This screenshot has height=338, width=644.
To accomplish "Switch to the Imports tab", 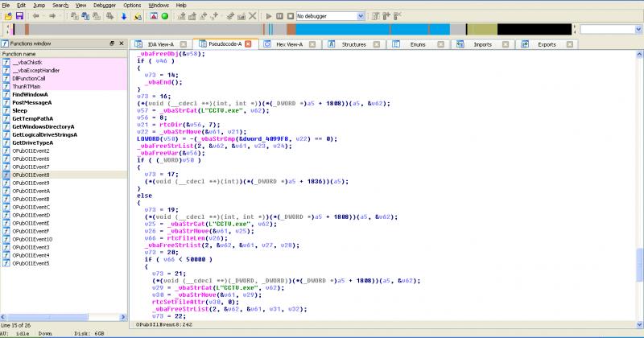I will click(x=482, y=44).
